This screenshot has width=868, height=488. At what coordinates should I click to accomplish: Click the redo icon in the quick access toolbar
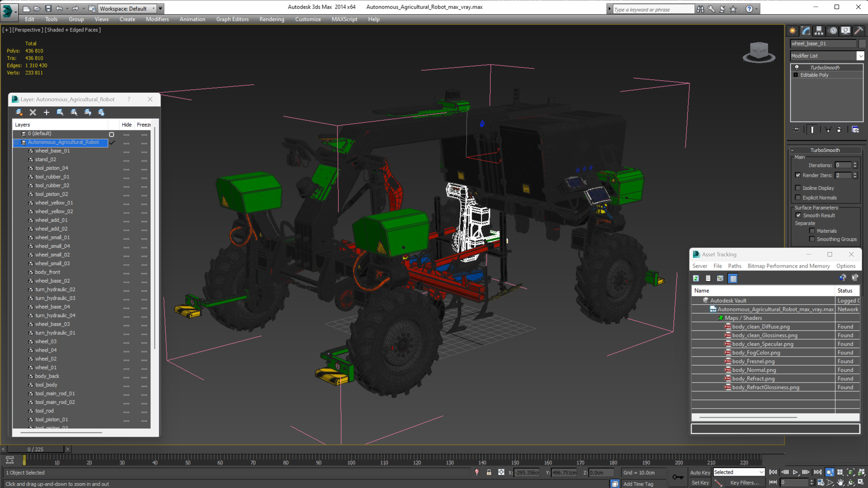tap(75, 9)
